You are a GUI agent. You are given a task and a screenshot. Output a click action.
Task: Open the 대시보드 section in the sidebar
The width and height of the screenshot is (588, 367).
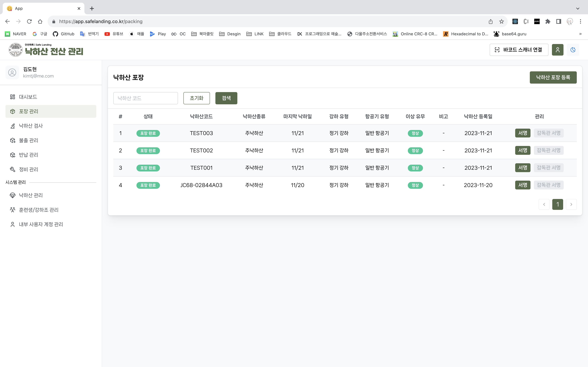28,97
